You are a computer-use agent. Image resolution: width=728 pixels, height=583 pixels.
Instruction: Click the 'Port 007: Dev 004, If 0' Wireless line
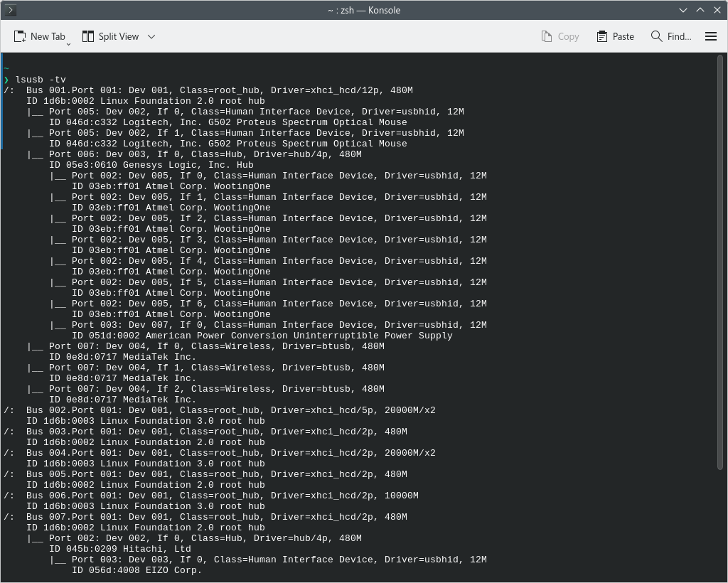click(x=205, y=346)
